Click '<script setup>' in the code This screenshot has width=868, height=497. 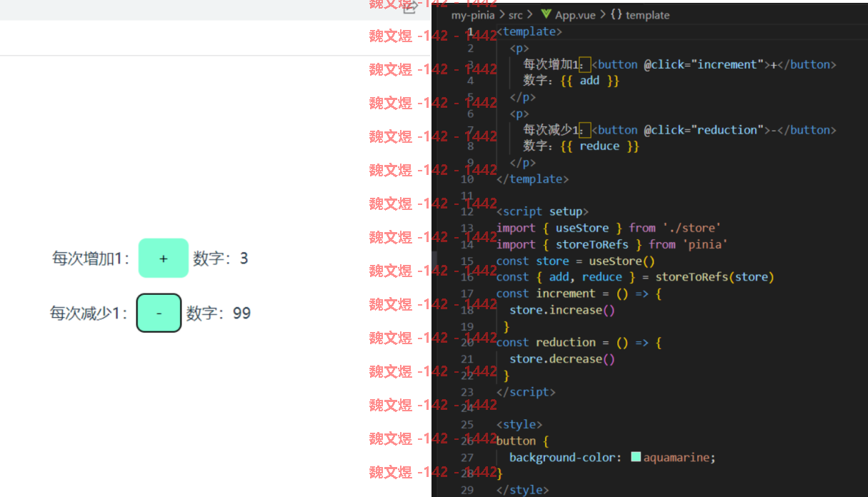543,211
